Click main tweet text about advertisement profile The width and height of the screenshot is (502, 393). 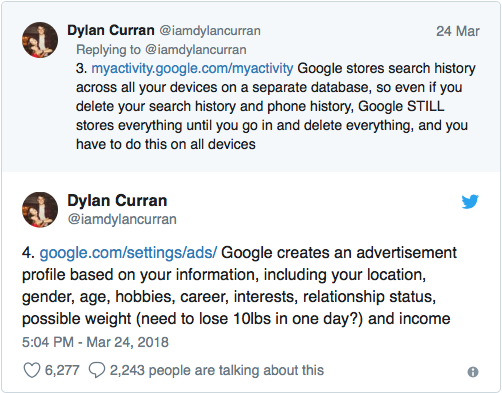[x=239, y=286]
